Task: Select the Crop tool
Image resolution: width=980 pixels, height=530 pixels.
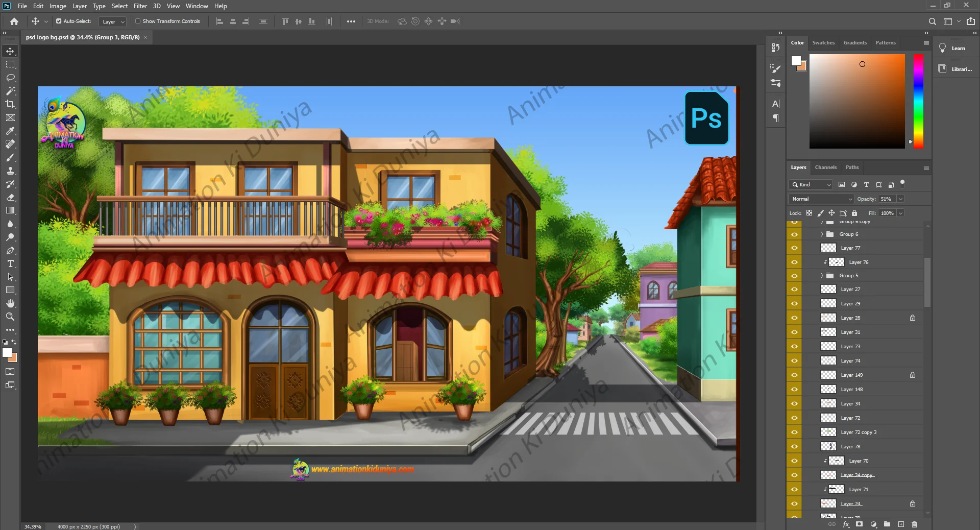Action: [10, 104]
